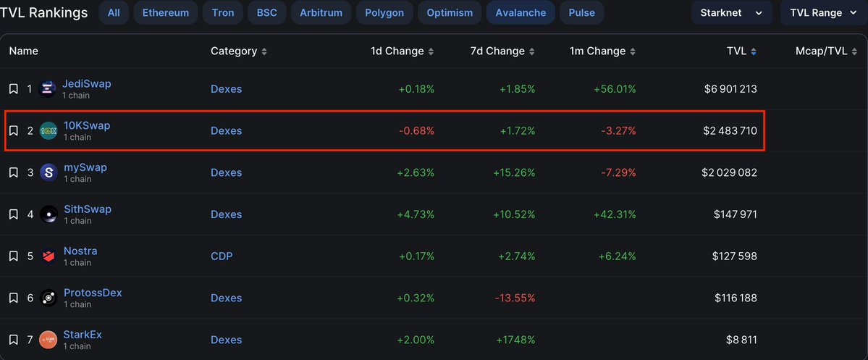Click the ProtossDex logo icon
Screen dimensions: 868x360
tap(48, 298)
